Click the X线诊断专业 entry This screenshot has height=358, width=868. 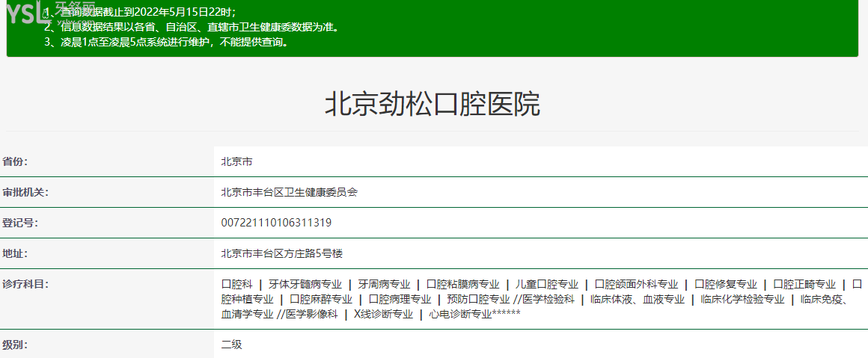pos(383,315)
